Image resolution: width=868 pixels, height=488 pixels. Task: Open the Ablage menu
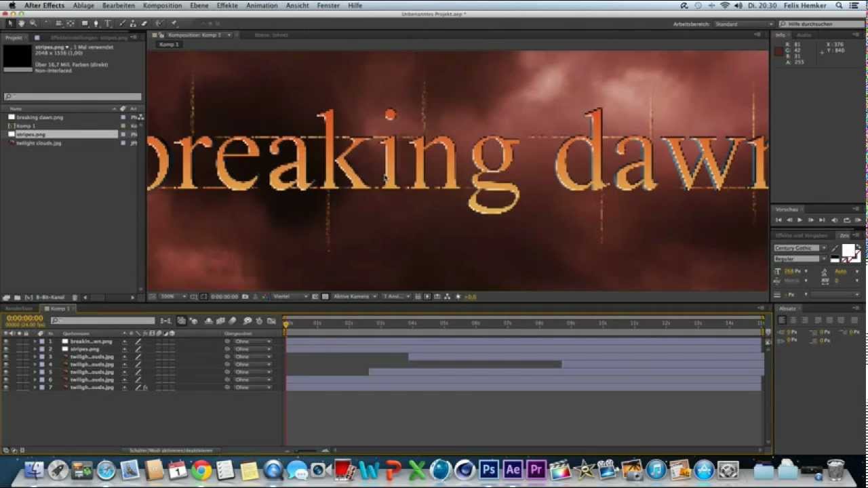point(83,5)
